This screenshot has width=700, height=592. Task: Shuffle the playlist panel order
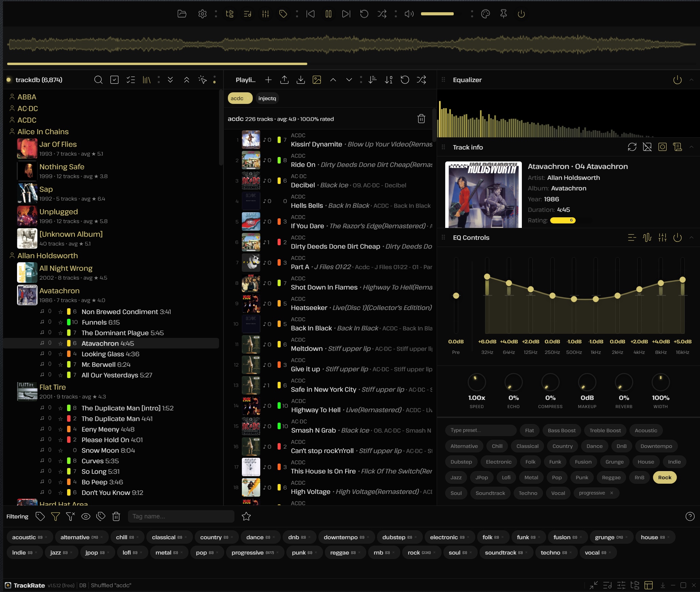pyautogui.click(x=421, y=80)
